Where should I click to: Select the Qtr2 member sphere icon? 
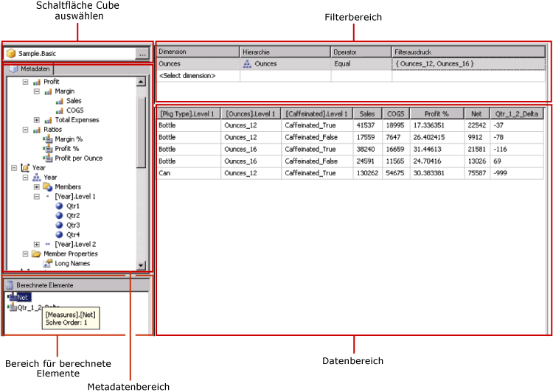point(59,215)
